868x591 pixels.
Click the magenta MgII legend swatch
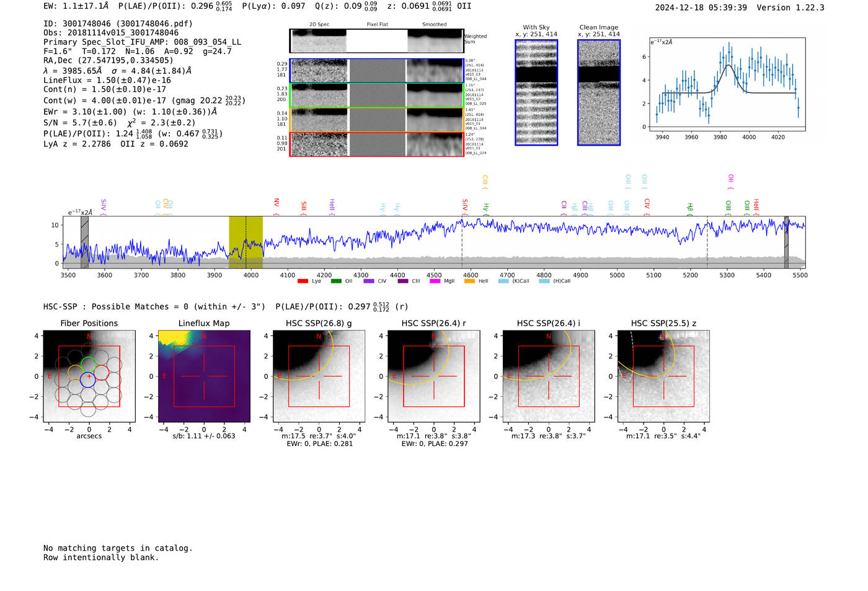pos(435,282)
